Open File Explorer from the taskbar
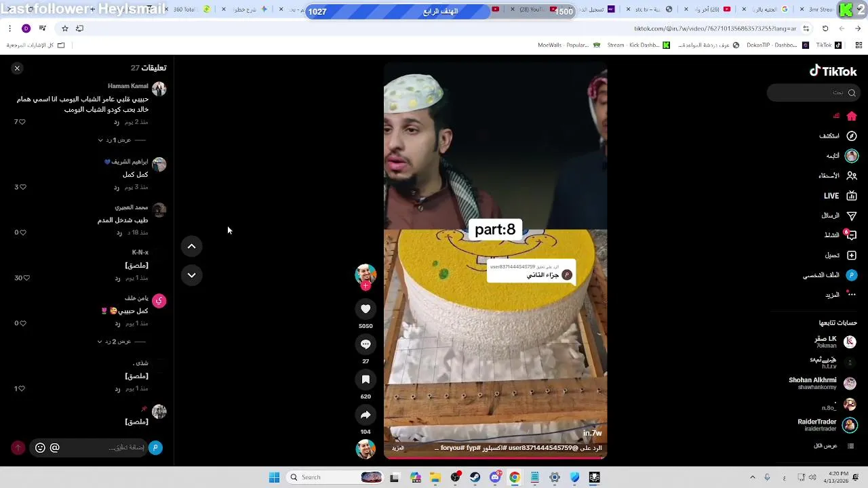 [435, 477]
